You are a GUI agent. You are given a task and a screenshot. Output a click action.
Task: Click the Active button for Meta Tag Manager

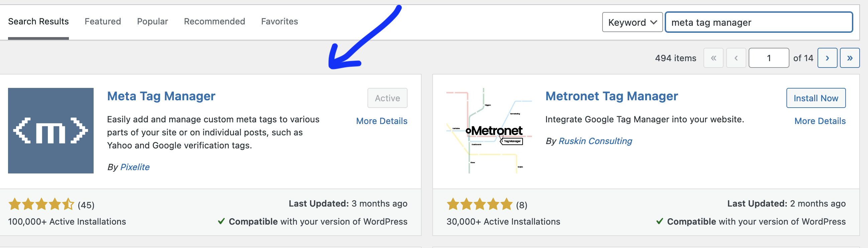[x=388, y=98]
